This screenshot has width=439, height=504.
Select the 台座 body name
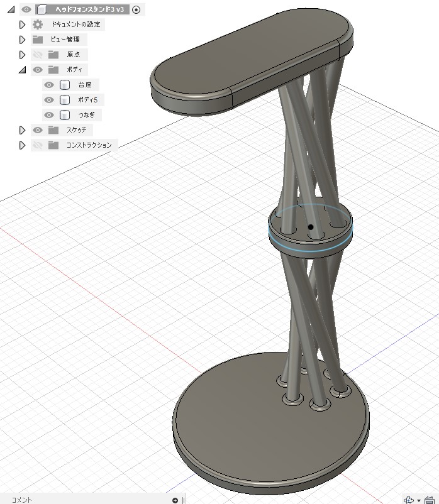click(x=85, y=85)
